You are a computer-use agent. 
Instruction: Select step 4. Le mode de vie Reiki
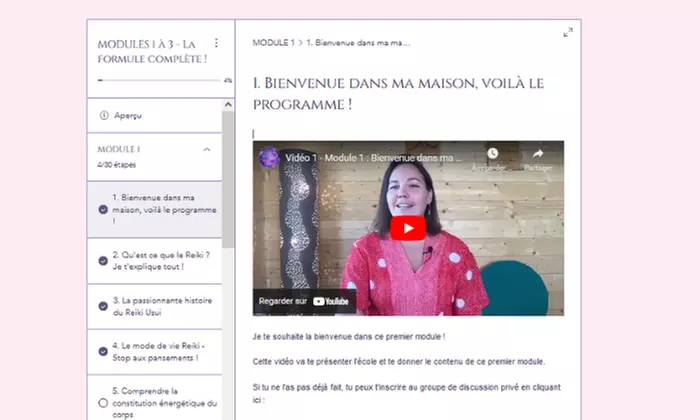pos(154,352)
